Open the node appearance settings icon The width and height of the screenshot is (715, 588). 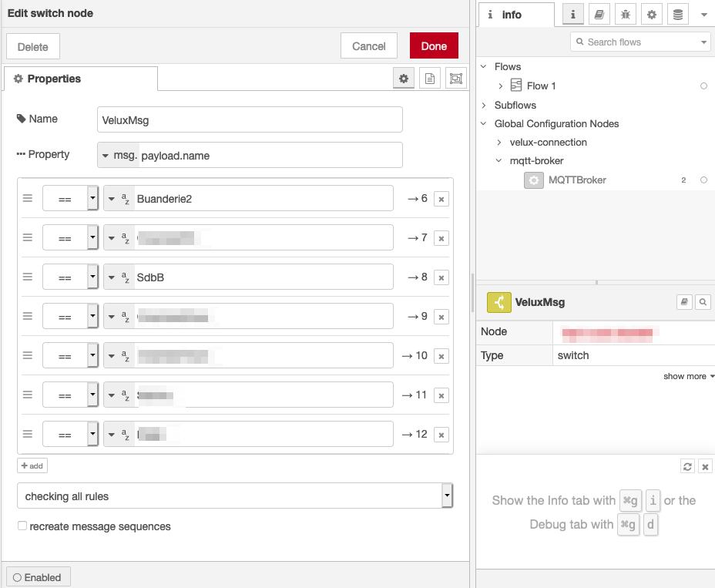(456, 79)
